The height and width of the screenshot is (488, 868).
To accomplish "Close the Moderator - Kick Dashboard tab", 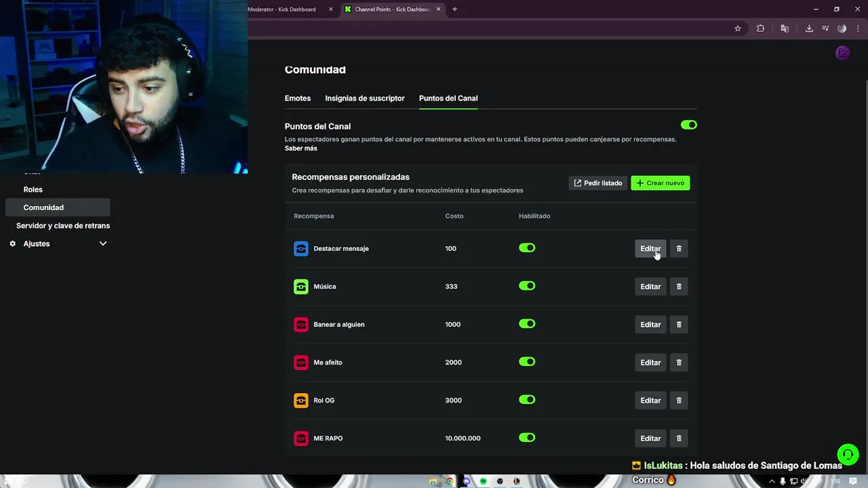I will point(331,9).
